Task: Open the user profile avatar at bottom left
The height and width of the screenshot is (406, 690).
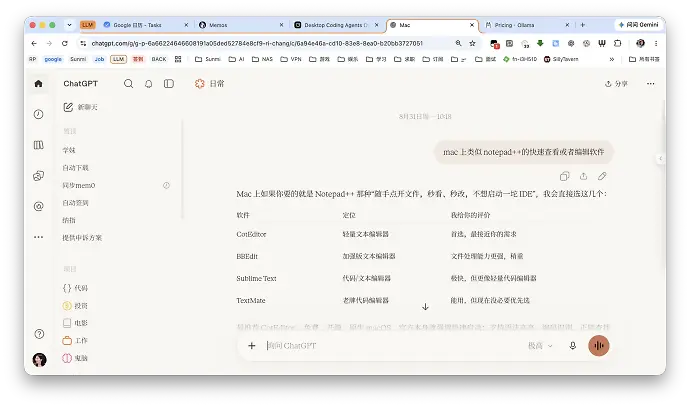Action: click(40, 360)
